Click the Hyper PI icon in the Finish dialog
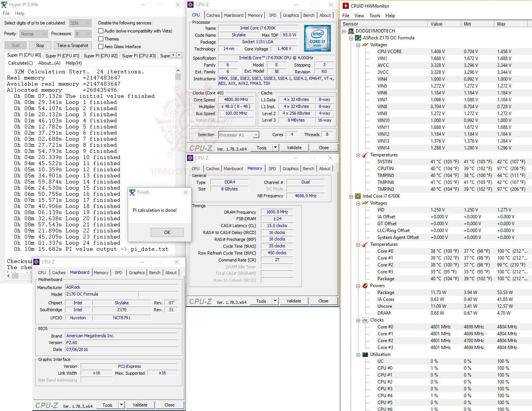Image resolution: width=532 pixels, height=411 pixels. coord(132,192)
